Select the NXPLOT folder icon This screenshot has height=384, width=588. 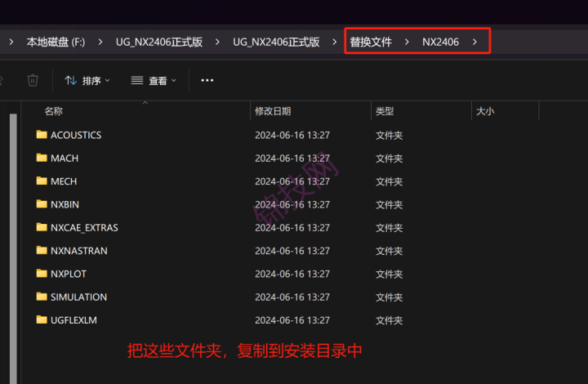tap(42, 274)
